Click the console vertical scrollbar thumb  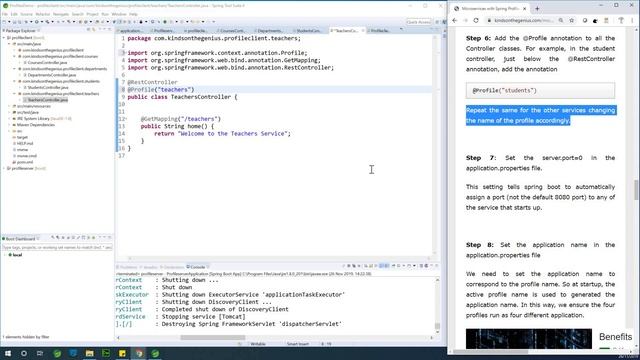pos(438,326)
